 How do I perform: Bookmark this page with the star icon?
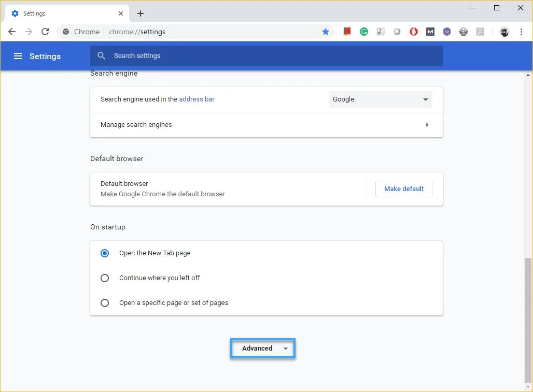click(x=326, y=32)
